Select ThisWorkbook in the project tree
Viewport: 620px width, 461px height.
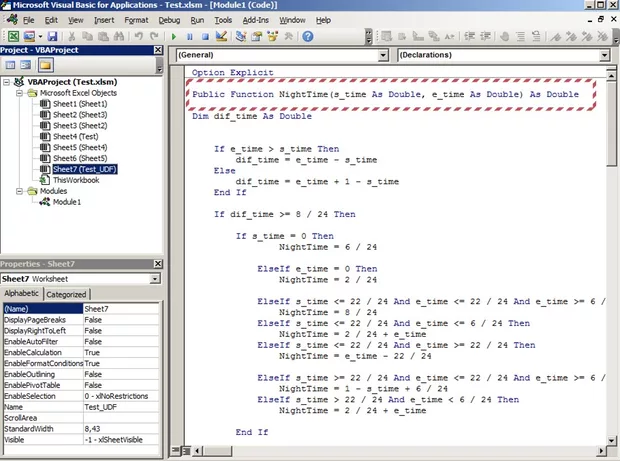click(77, 180)
